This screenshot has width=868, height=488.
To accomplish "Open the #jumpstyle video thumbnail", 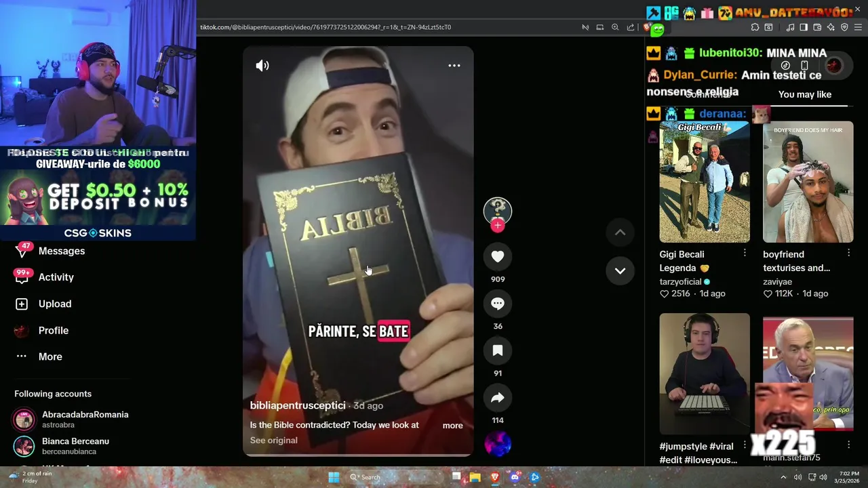I will point(705,373).
